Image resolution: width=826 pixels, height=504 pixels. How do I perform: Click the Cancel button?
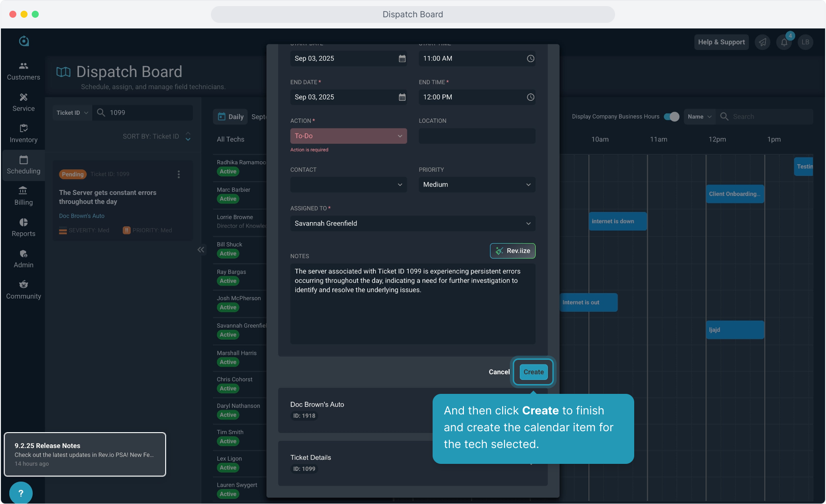(x=499, y=372)
